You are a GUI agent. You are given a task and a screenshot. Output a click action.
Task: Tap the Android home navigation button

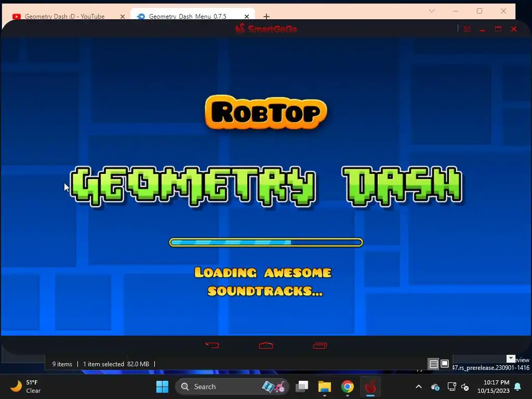tap(266, 345)
